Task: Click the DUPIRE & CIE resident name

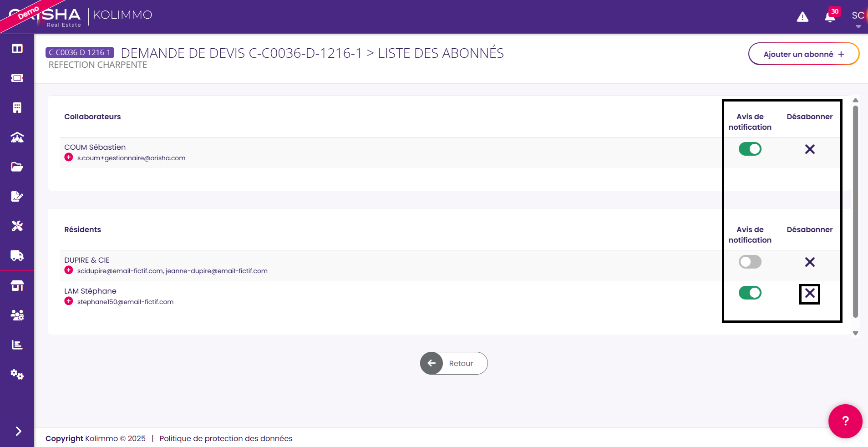Action: pyautogui.click(x=87, y=260)
